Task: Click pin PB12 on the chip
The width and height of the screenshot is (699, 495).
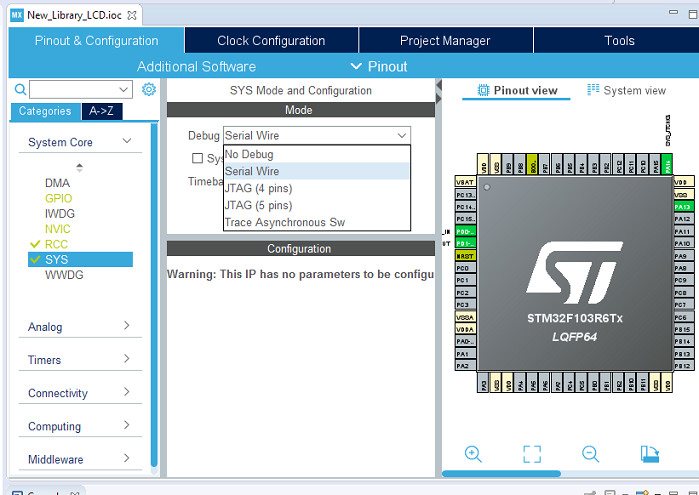Action: pyautogui.click(x=683, y=366)
